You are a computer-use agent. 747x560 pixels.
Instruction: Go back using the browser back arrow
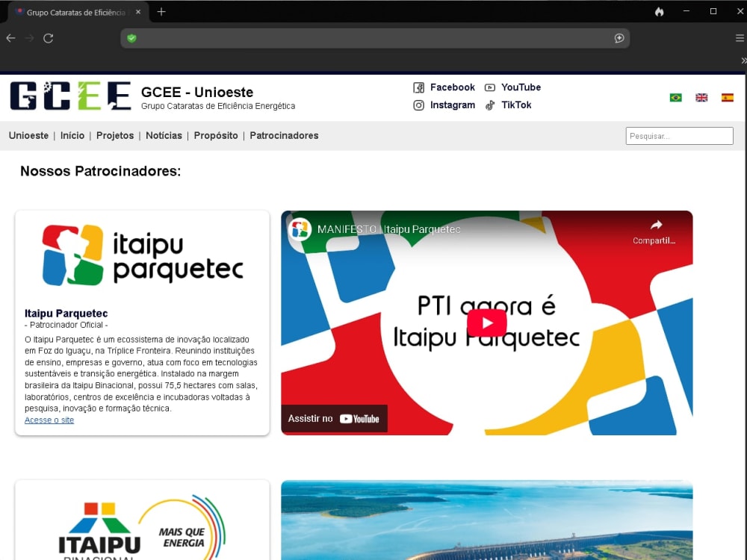11,38
